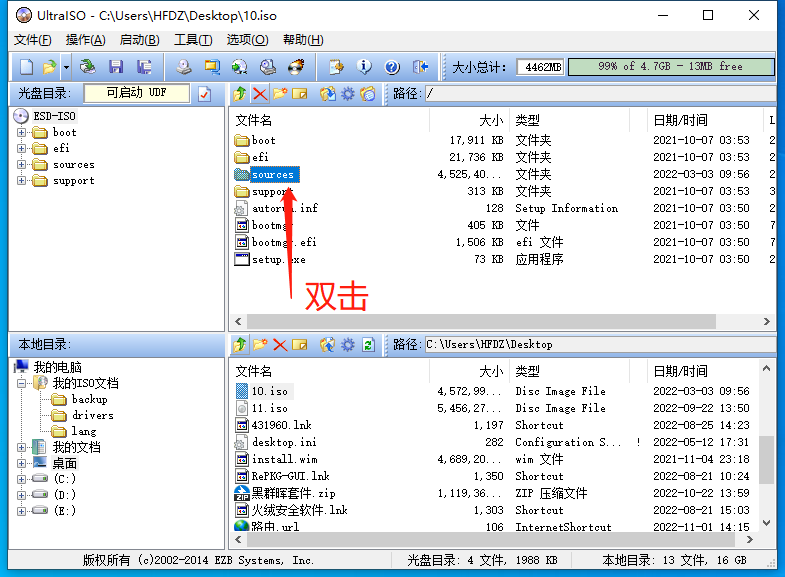Select setup.exe in the image file list
Screen dimensions: 785x577
278,260
